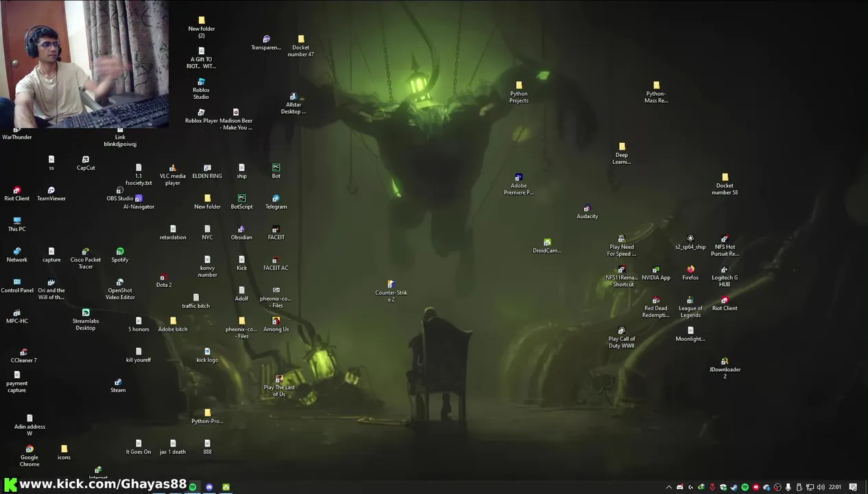Open the DroidCam desktop icon

(546, 246)
